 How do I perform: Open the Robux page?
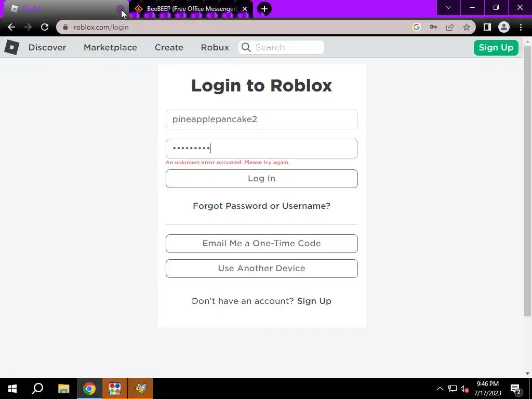pyautogui.click(x=215, y=47)
